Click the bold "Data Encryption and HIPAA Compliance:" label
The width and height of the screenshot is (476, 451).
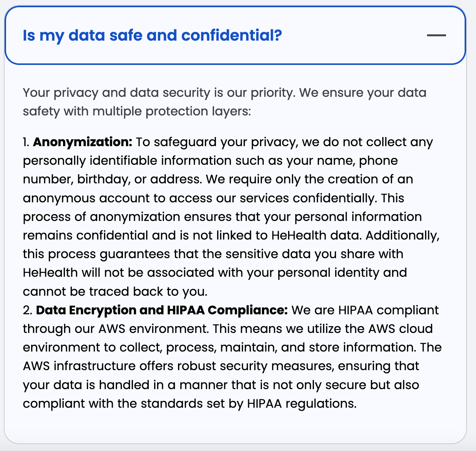(162, 310)
